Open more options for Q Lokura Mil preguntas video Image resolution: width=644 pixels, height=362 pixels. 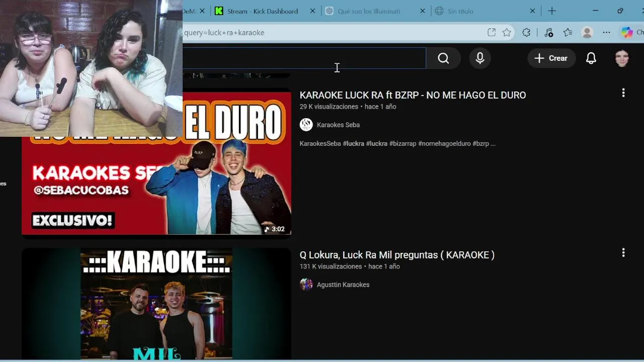623,253
